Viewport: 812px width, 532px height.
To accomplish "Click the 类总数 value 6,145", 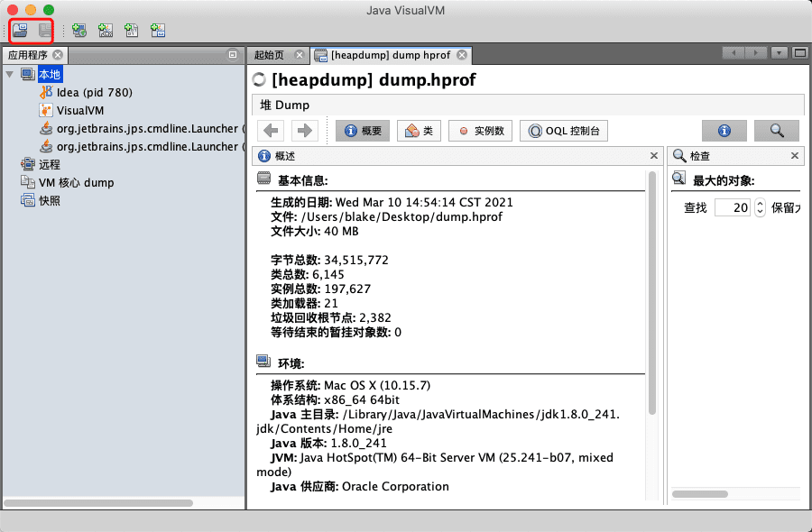I will tap(328, 275).
